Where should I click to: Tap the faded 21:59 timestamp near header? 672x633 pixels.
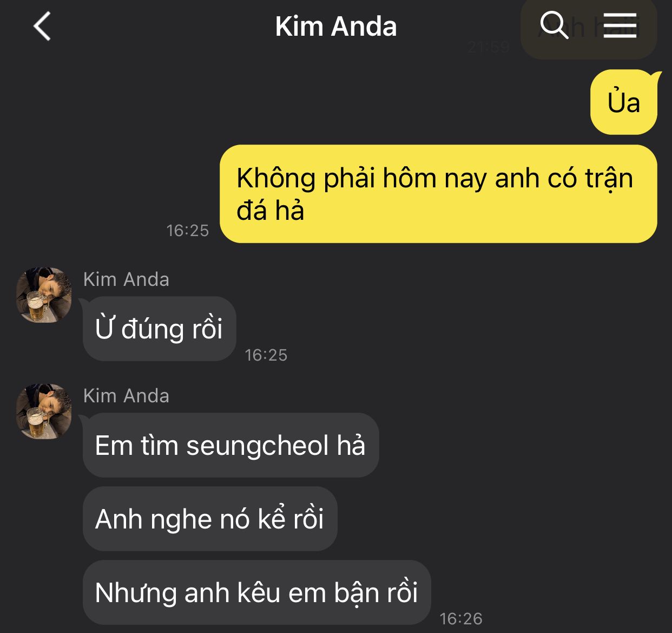point(489,47)
